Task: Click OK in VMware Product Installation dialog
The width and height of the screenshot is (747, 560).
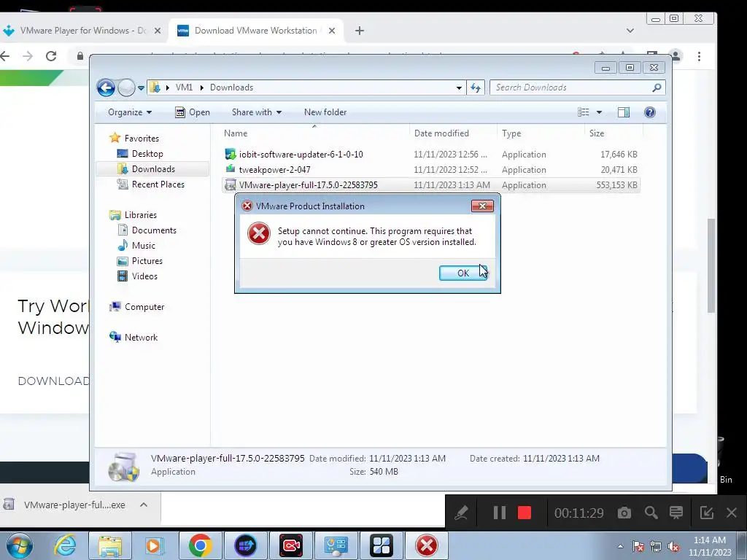Action: click(x=463, y=273)
